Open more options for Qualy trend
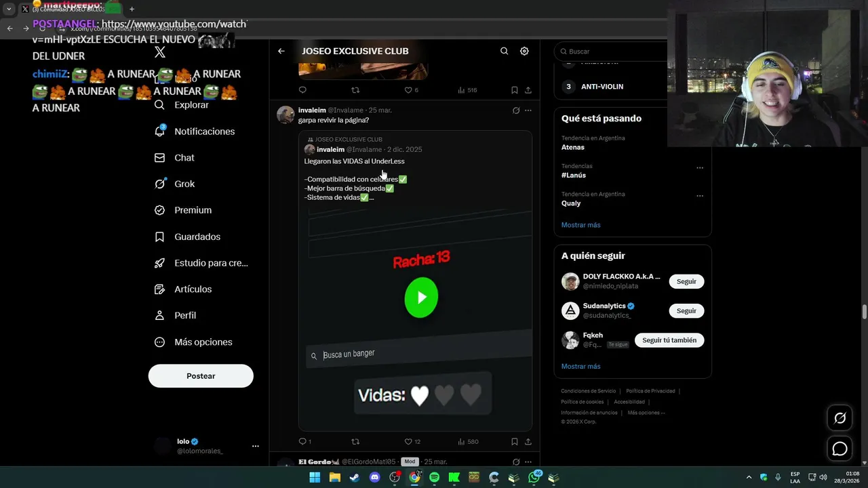The image size is (868, 488). pos(700,196)
